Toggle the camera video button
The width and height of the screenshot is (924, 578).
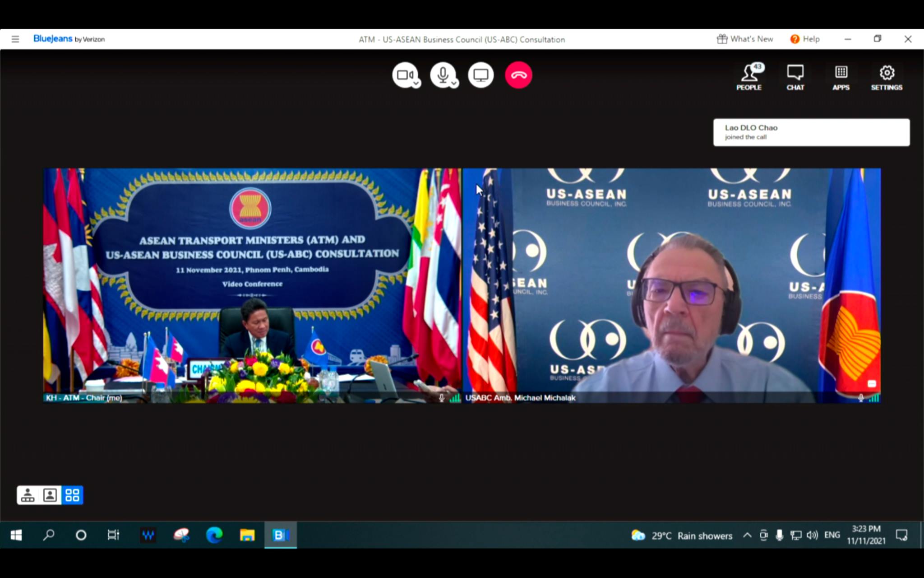(x=403, y=75)
